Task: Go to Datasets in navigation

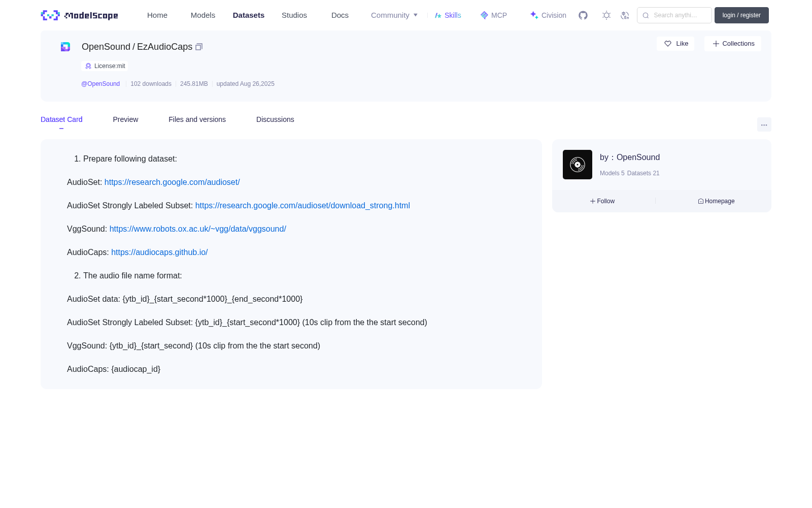Action: point(249,15)
